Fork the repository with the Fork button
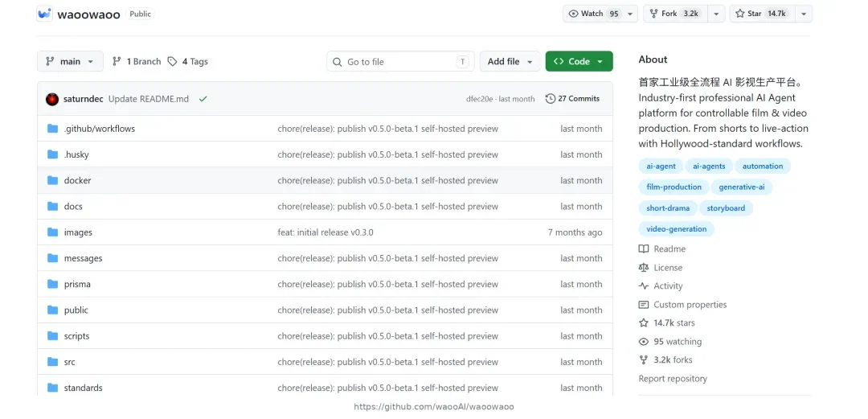This screenshot has width=868, height=419. [x=675, y=14]
